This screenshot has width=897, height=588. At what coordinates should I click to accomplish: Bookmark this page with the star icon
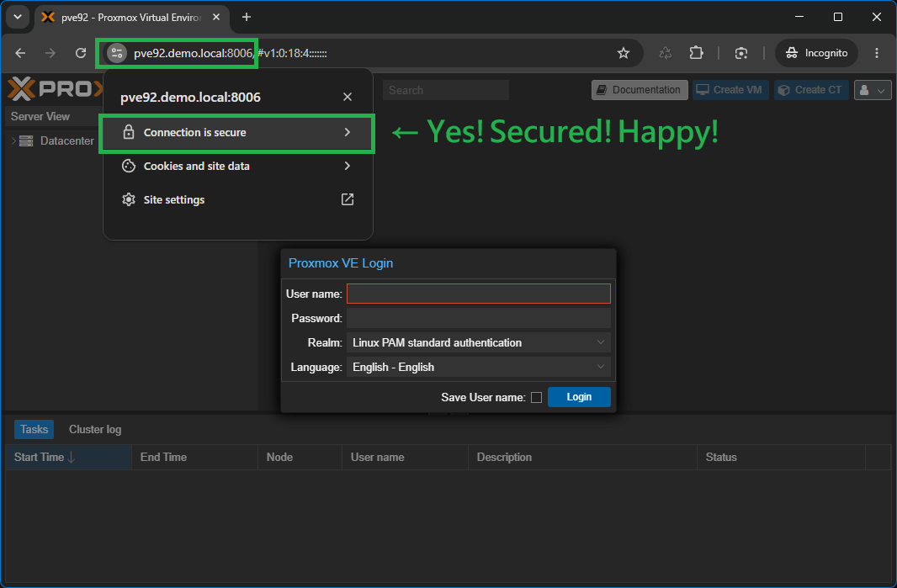pyautogui.click(x=624, y=53)
